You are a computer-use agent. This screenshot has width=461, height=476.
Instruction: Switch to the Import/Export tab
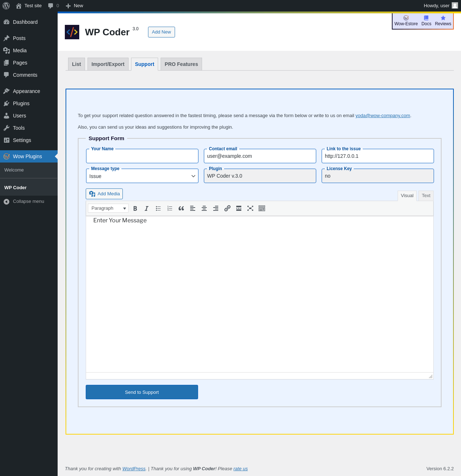point(108,64)
